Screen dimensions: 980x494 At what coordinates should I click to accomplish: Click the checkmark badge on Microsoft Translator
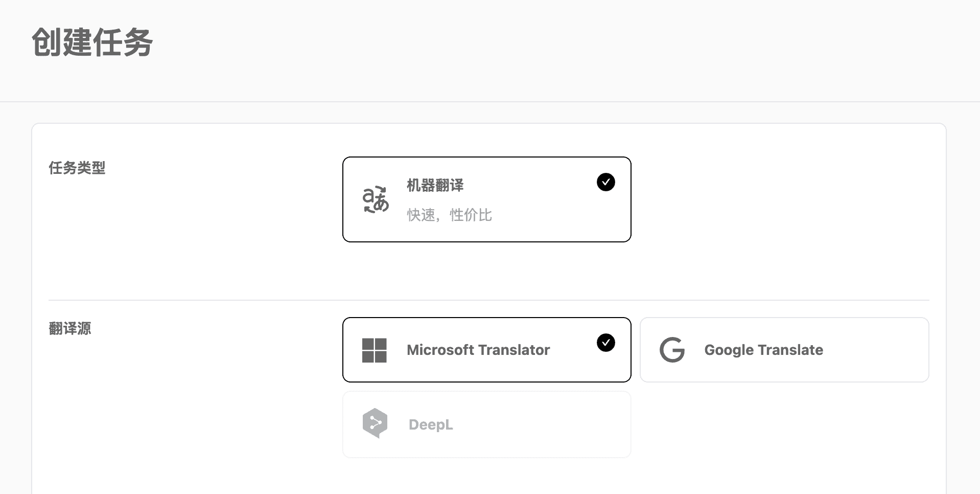point(605,343)
